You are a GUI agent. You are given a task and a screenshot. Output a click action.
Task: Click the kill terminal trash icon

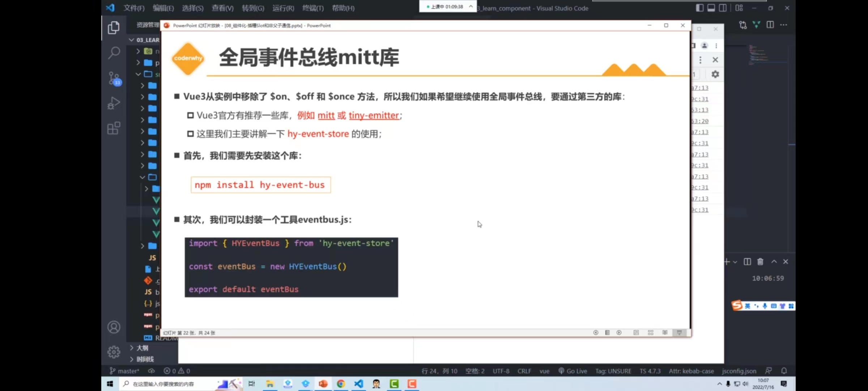(760, 262)
